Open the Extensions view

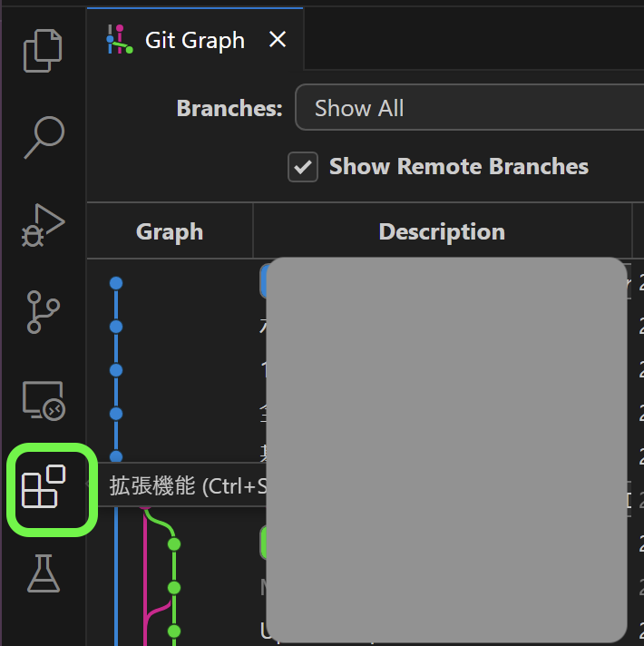pyautogui.click(x=44, y=486)
